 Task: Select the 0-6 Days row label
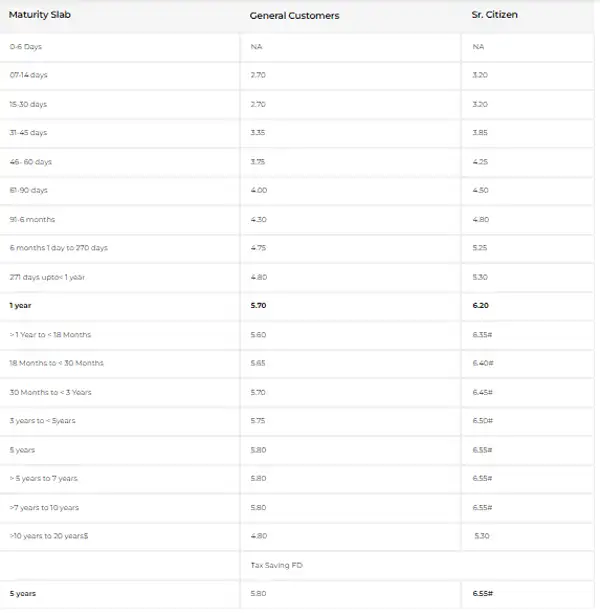pos(26,47)
